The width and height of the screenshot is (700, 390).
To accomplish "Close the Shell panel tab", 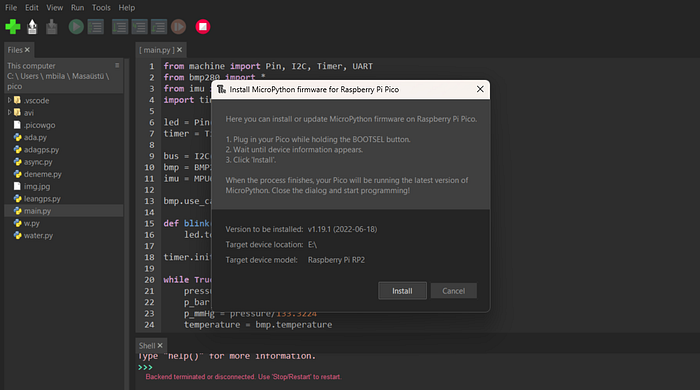I will [x=160, y=346].
